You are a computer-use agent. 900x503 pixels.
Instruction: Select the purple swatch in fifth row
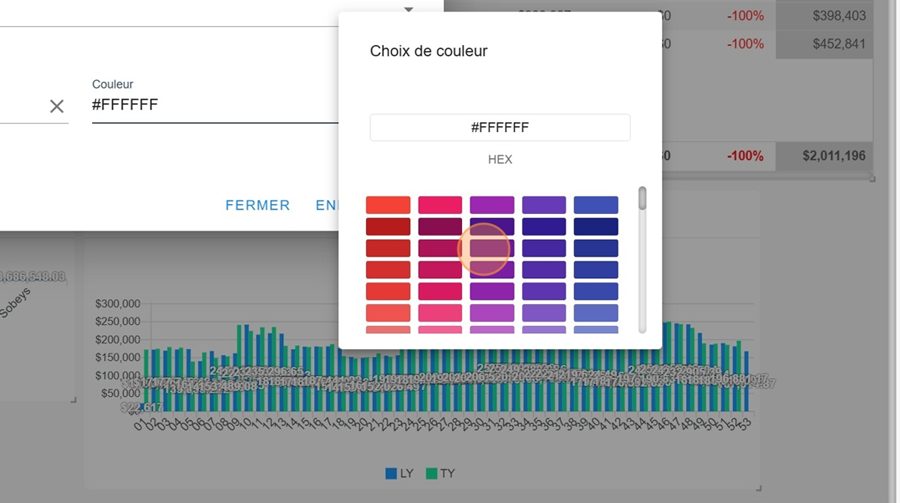click(492, 291)
